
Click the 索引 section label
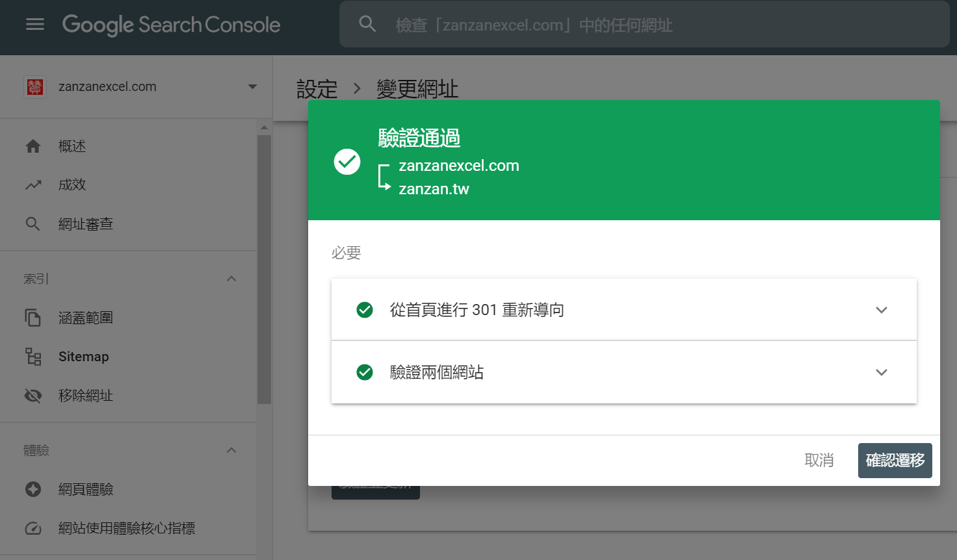[x=36, y=279]
